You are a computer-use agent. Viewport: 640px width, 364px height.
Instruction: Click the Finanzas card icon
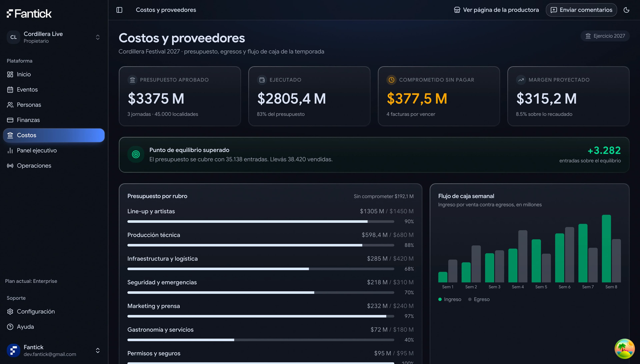coord(10,120)
